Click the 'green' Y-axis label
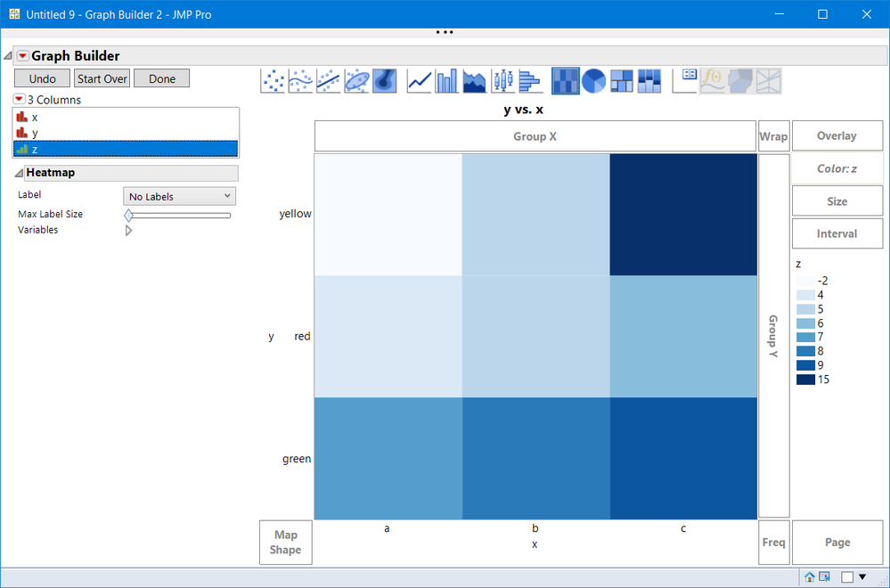Viewport: 890px width, 588px height. (x=297, y=459)
